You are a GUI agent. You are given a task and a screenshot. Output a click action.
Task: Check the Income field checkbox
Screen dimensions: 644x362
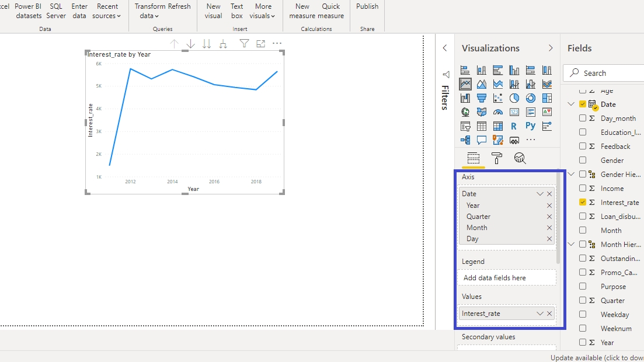tap(583, 189)
